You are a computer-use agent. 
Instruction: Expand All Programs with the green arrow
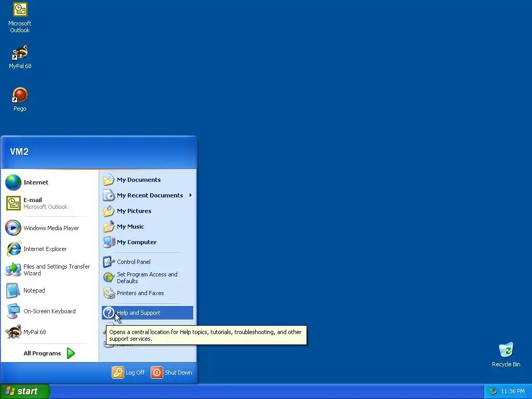71,353
